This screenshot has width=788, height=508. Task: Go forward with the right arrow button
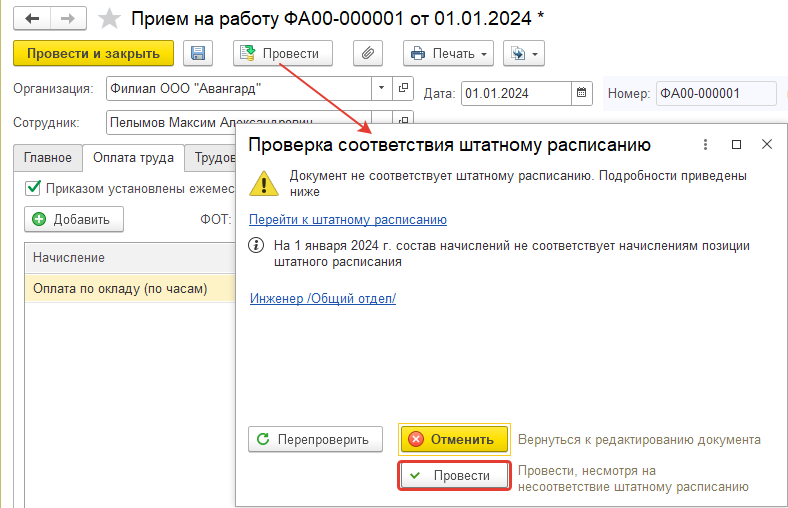click(x=68, y=19)
